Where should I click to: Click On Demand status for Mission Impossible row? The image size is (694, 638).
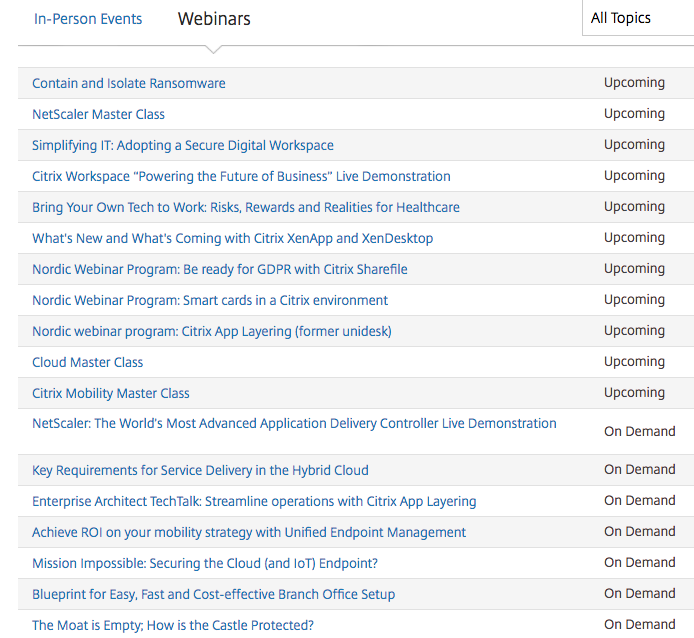click(x=640, y=562)
